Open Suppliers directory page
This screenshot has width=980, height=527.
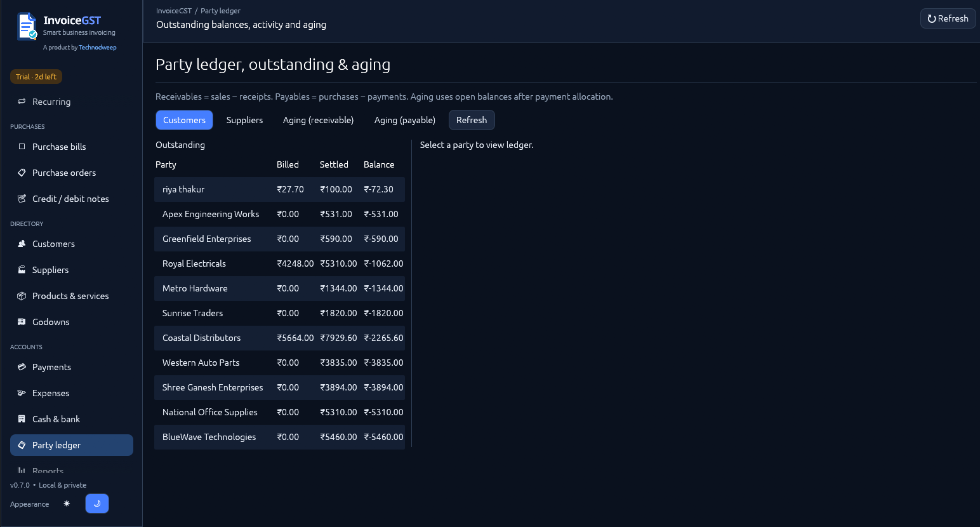[72, 270]
